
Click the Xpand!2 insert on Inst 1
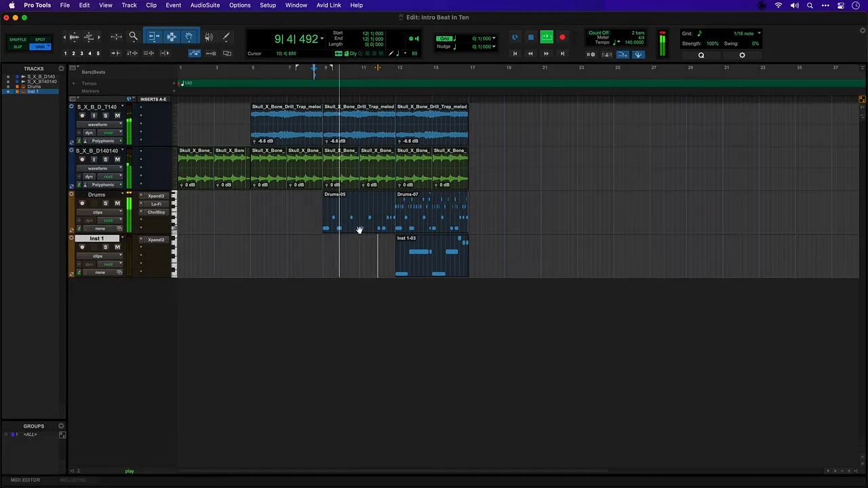coord(156,240)
